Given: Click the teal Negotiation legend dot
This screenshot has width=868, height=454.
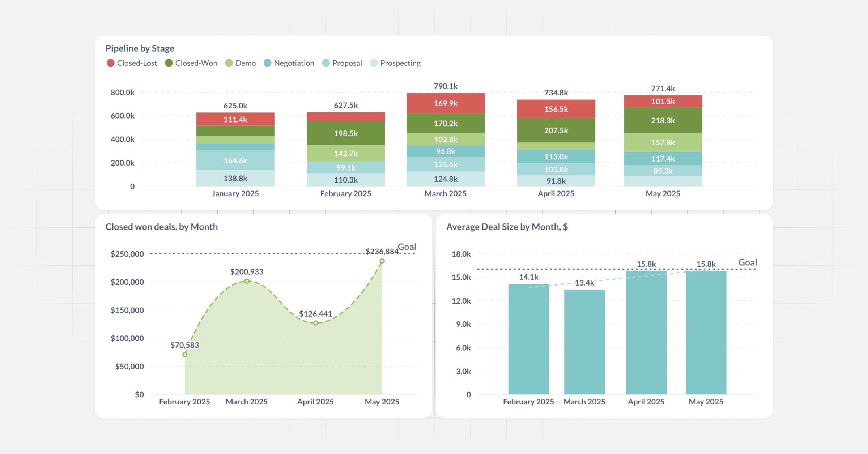Looking at the screenshot, I should click(x=268, y=63).
